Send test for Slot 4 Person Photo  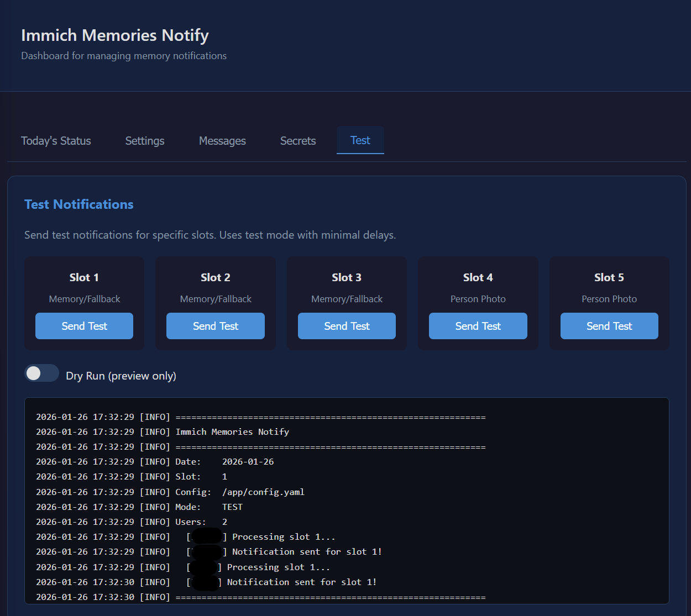(x=478, y=326)
